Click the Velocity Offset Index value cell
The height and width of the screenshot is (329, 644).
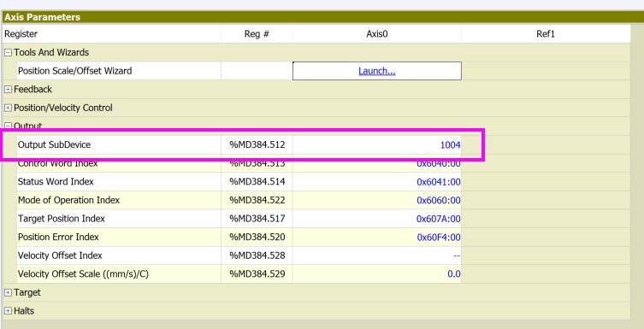click(376, 256)
